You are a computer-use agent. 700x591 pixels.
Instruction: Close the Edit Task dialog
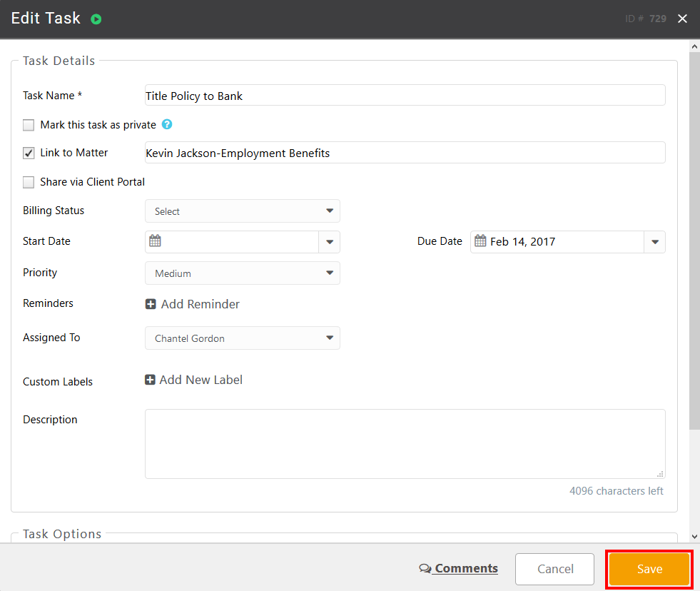coord(682,19)
